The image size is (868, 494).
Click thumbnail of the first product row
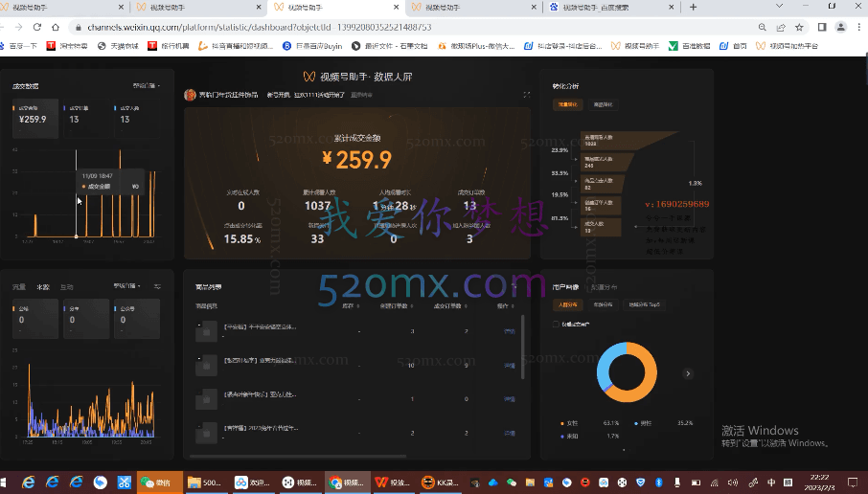tap(207, 331)
